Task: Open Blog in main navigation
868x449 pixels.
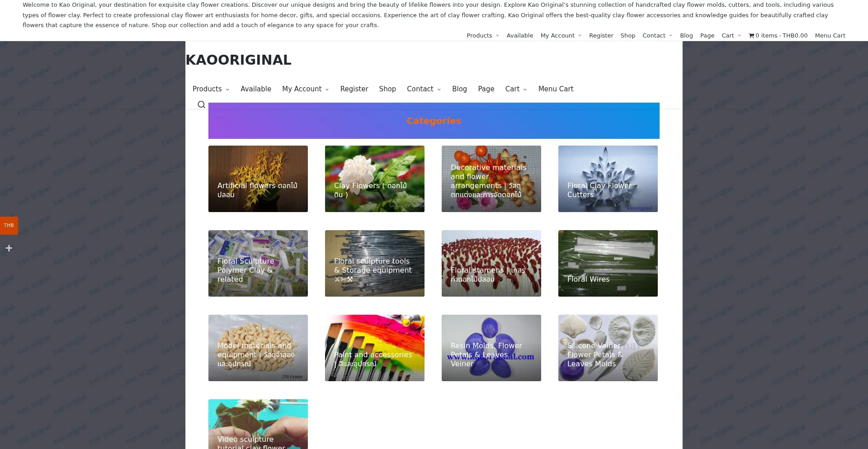Action: (459, 89)
